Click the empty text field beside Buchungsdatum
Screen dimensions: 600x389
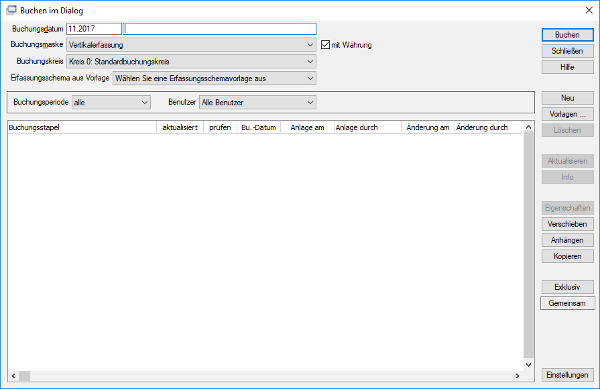(x=220, y=29)
